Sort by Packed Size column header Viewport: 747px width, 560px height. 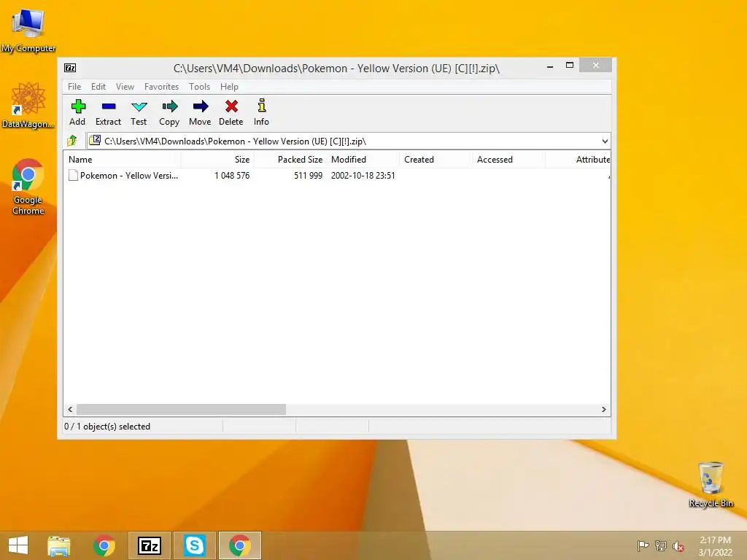pyautogui.click(x=290, y=160)
